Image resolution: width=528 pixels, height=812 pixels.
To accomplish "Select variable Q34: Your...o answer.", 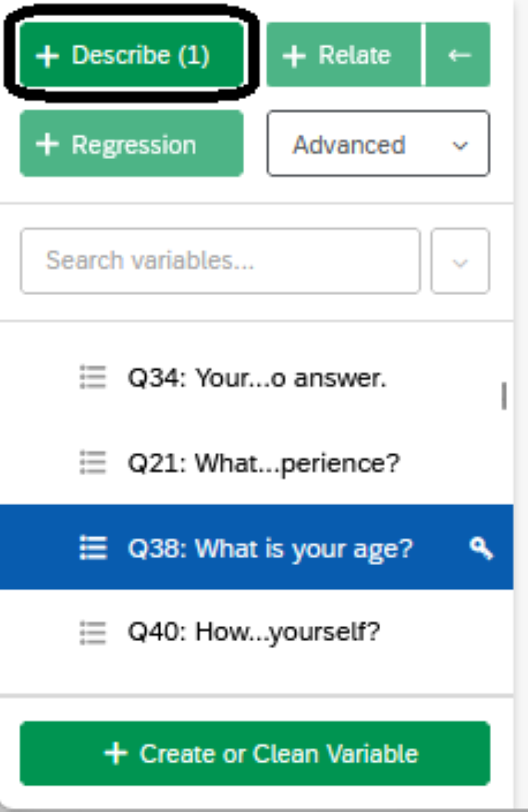I will click(257, 378).
